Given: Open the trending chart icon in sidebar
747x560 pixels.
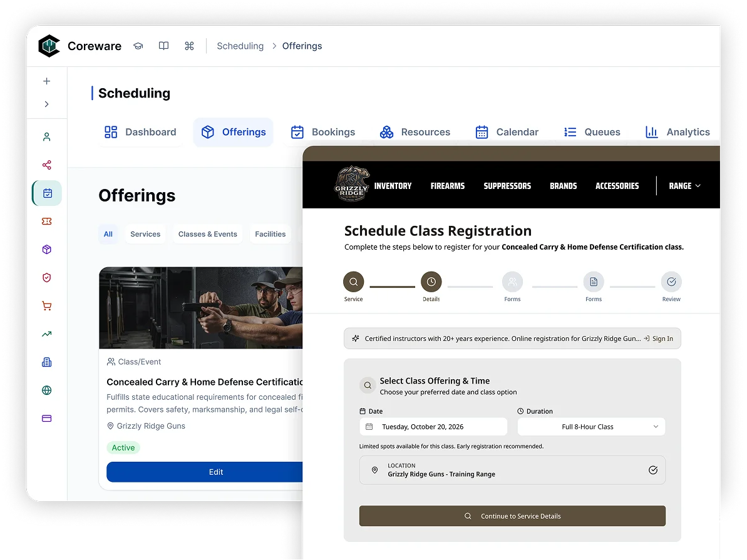Looking at the screenshot, I should (47, 333).
